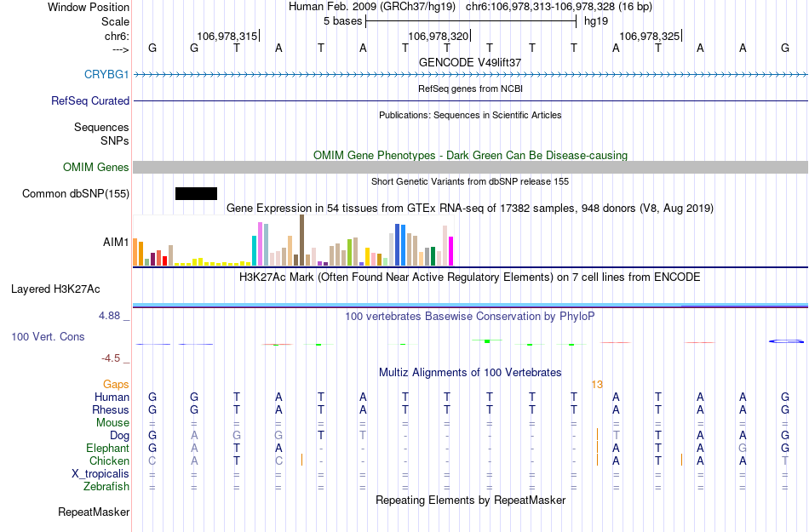Click the OMIM Gene Phenotypes green title
The width and height of the screenshot is (809, 532).
tap(470, 155)
